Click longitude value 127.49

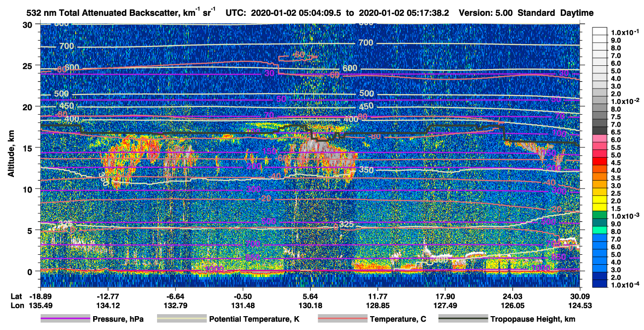coord(444,305)
